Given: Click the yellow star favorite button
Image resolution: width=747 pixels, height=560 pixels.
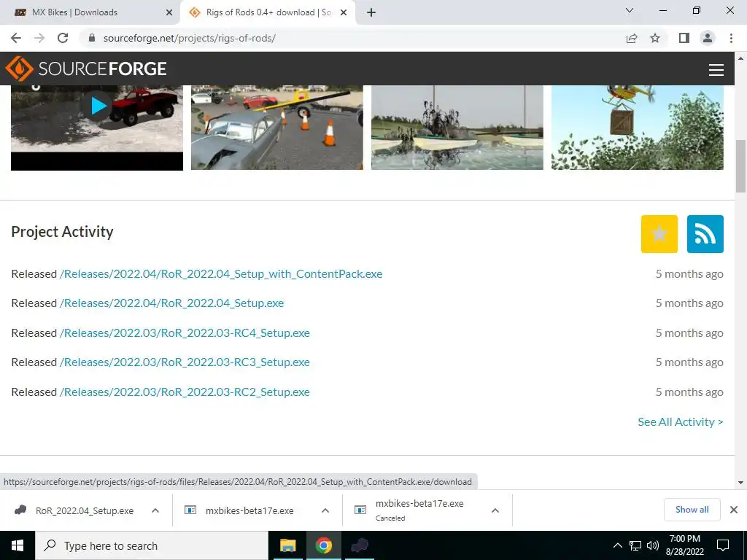Looking at the screenshot, I should (659, 234).
